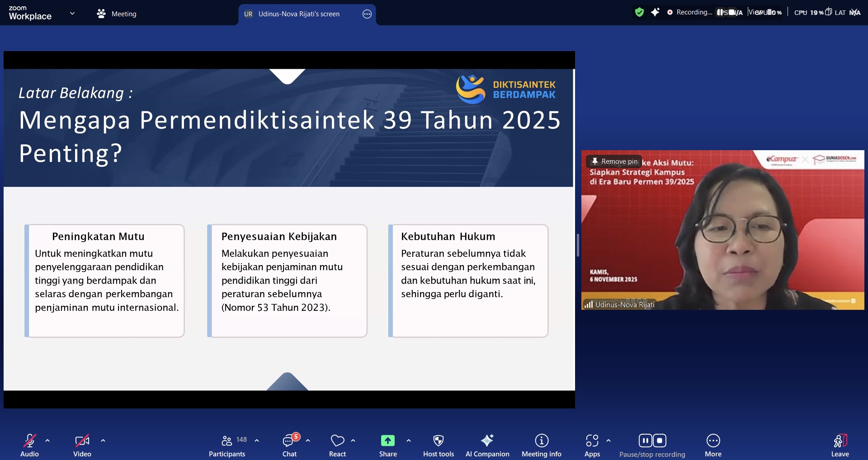868x460 pixels.
Task: Select the Udinus-Nova Rijati's screen tab
Action: pyautogui.click(x=298, y=14)
